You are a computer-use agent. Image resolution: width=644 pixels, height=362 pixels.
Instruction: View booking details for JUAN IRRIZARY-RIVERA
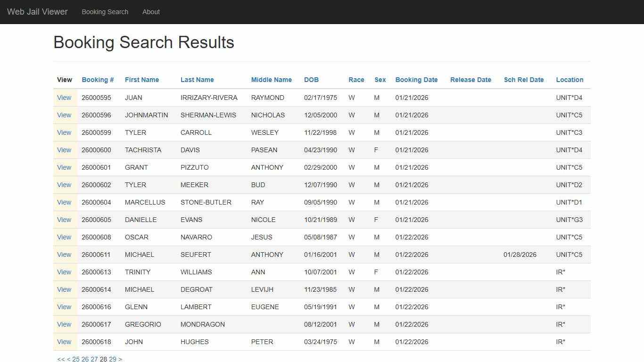(64, 98)
